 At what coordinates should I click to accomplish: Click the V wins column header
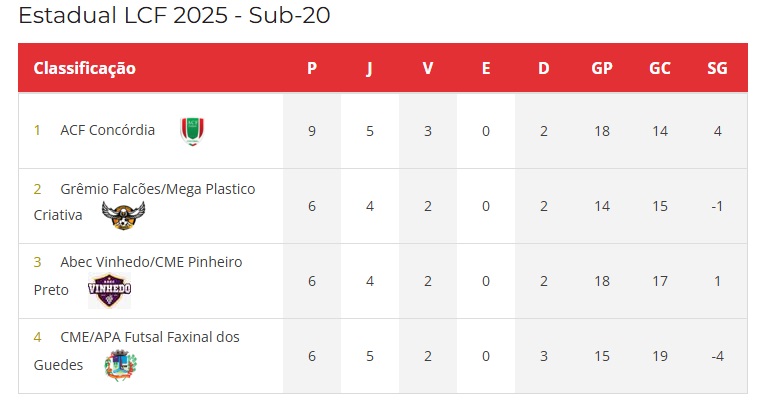[x=428, y=68]
